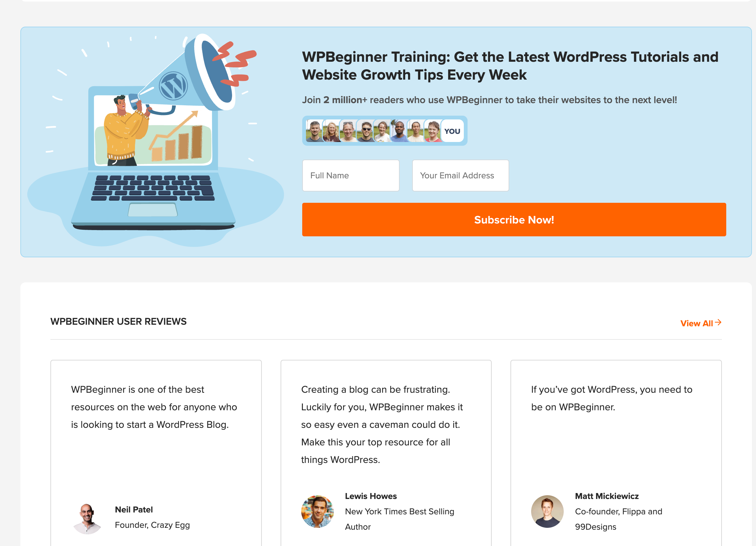Image resolution: width=756 pixels, height=546 pixels.
Task: Click New York Times Best Selling Author text
Action: click(399, 519)
